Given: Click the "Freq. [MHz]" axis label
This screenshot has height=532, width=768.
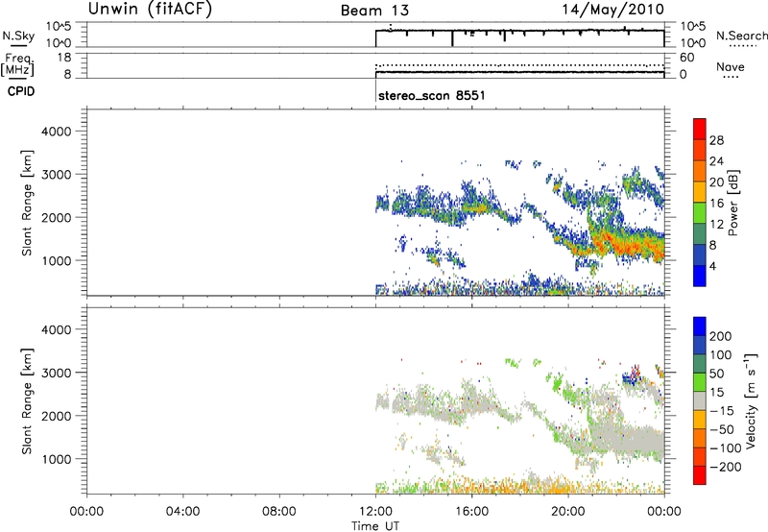Looking at the screenshot, I should 17,64.
